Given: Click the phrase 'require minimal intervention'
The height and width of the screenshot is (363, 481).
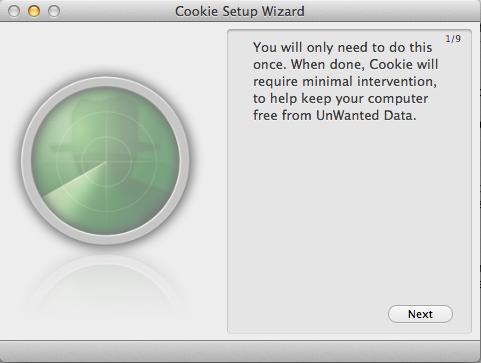Looking at the screenshot, I should (345, 81).
